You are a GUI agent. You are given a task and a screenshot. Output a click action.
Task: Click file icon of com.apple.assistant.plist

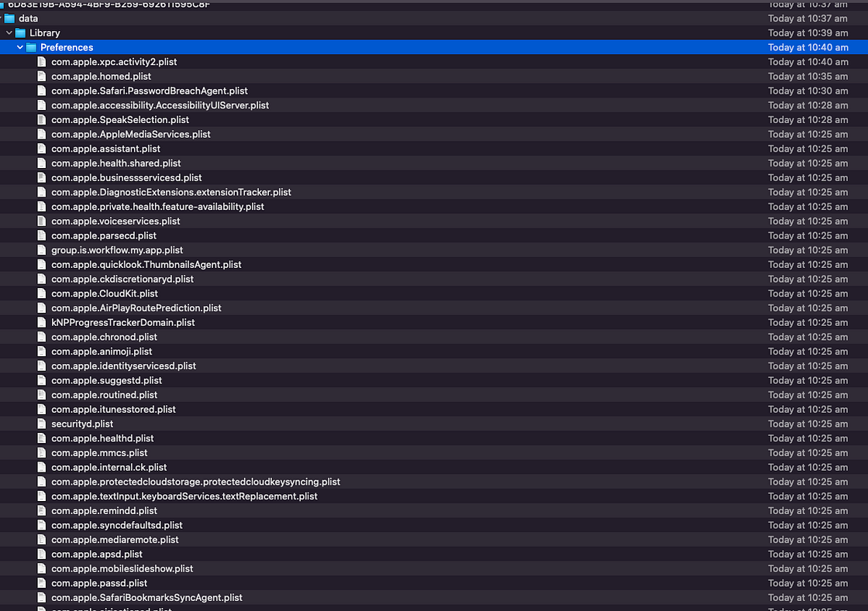pos(42,149)
